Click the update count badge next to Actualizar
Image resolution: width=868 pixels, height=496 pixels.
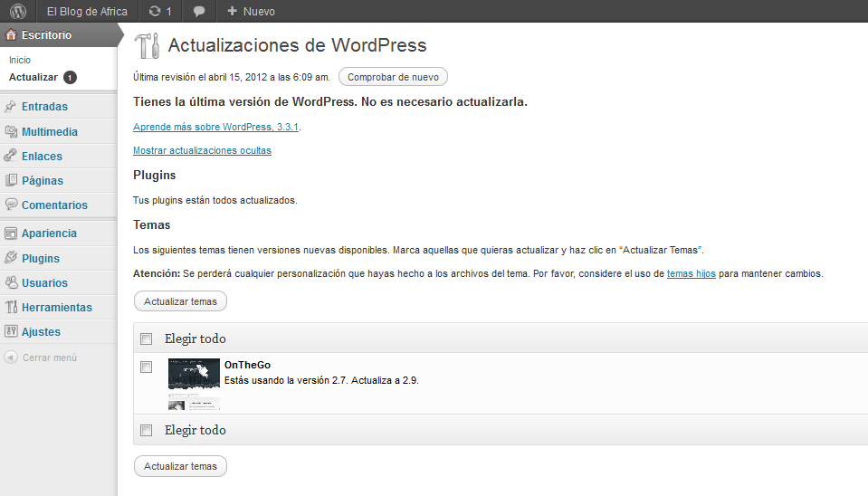coord(70,78)
